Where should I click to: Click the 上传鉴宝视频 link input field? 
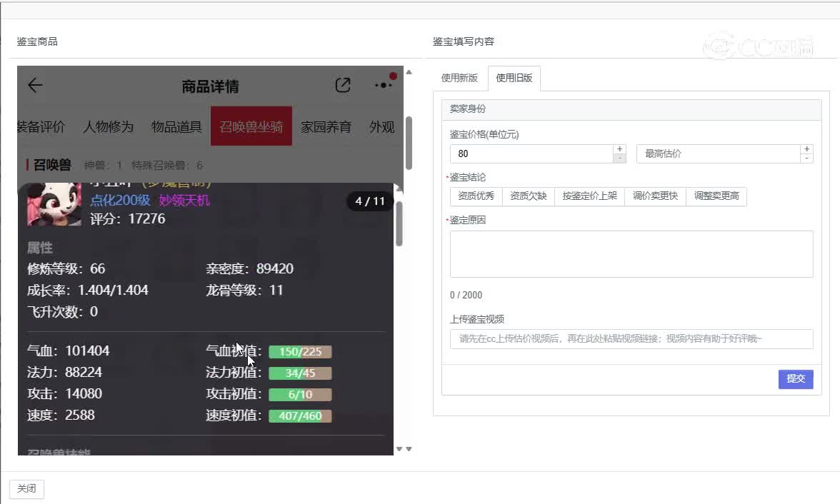tap(631, 339)
